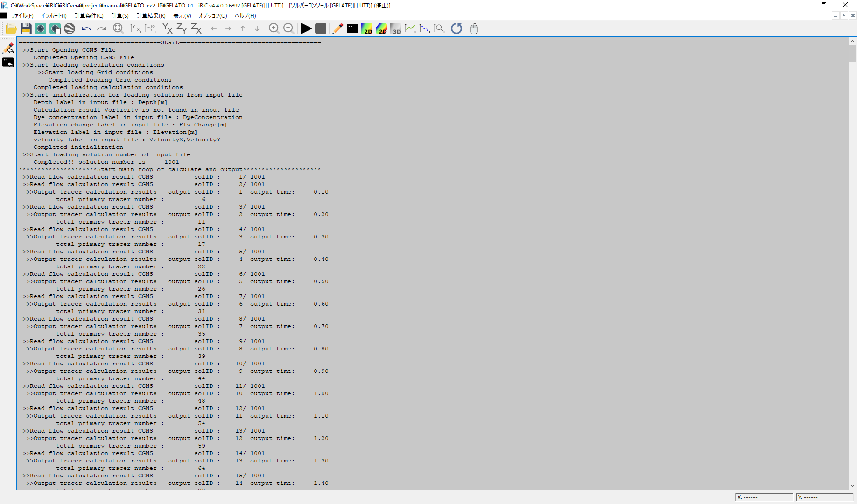Move the view right with the arrow icon
This screenshot has width=857, height=504.
228,29
